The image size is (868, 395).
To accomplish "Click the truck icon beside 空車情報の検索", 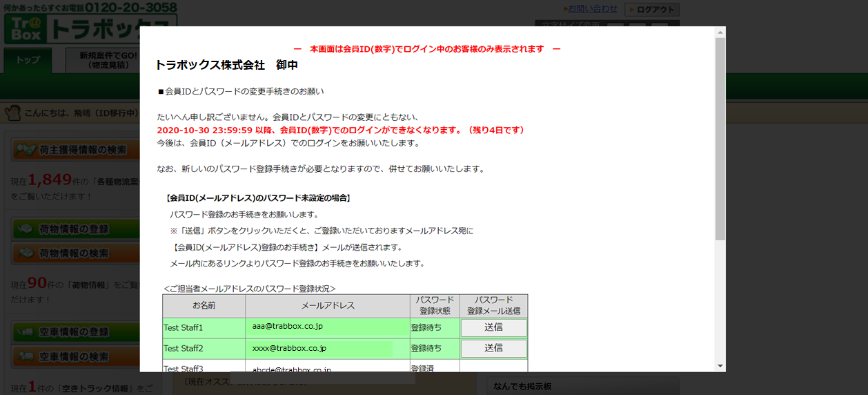I will click(26, 357).
